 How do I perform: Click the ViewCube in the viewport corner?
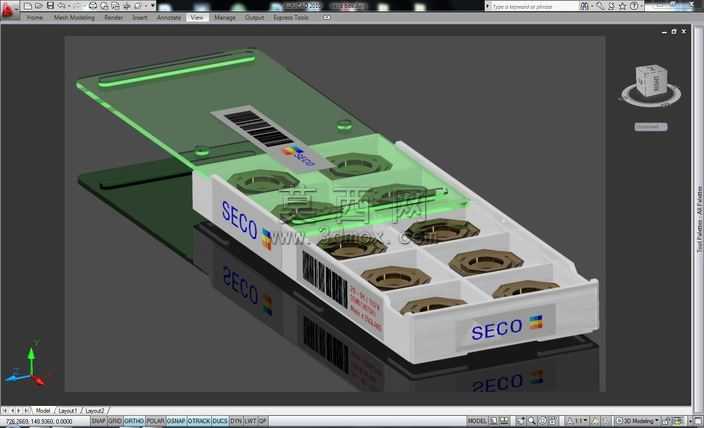coord(651,81)
